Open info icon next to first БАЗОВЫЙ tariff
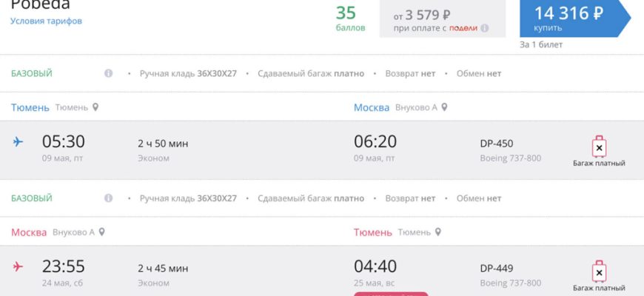644x296 pixels. point(109,73)
